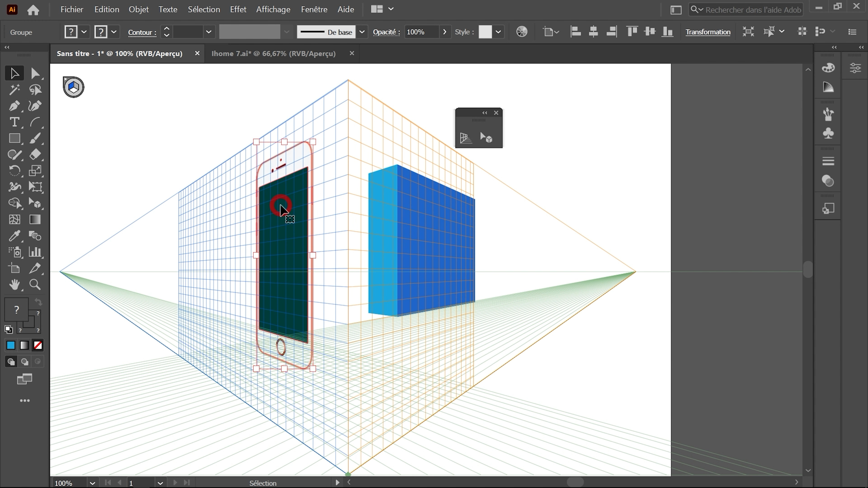Switch to Ihome 7.ai document tab
The image size is (868, 488).
[x=273, y=54]
